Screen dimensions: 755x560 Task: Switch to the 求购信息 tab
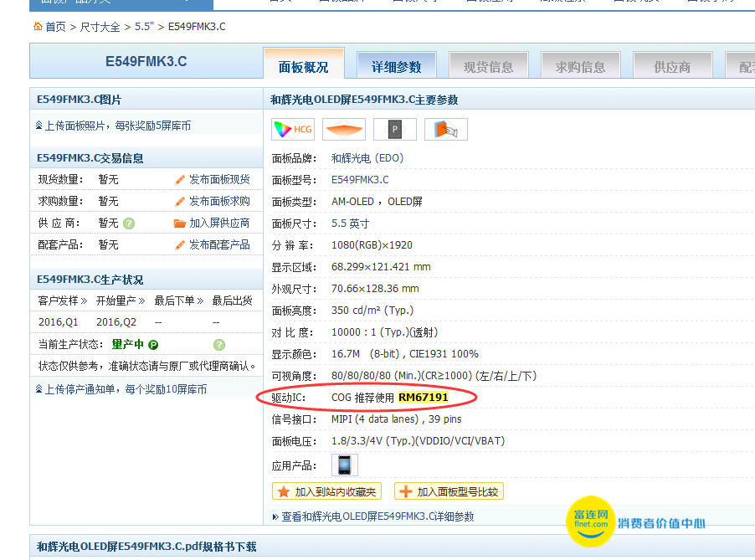(x=581, y=65)
